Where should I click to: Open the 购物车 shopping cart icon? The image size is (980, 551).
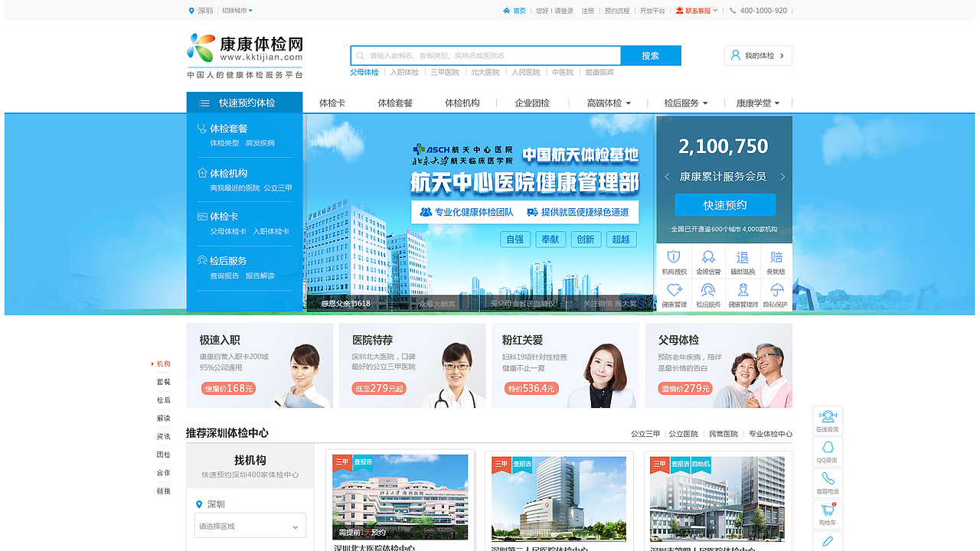tap(827, 510)
